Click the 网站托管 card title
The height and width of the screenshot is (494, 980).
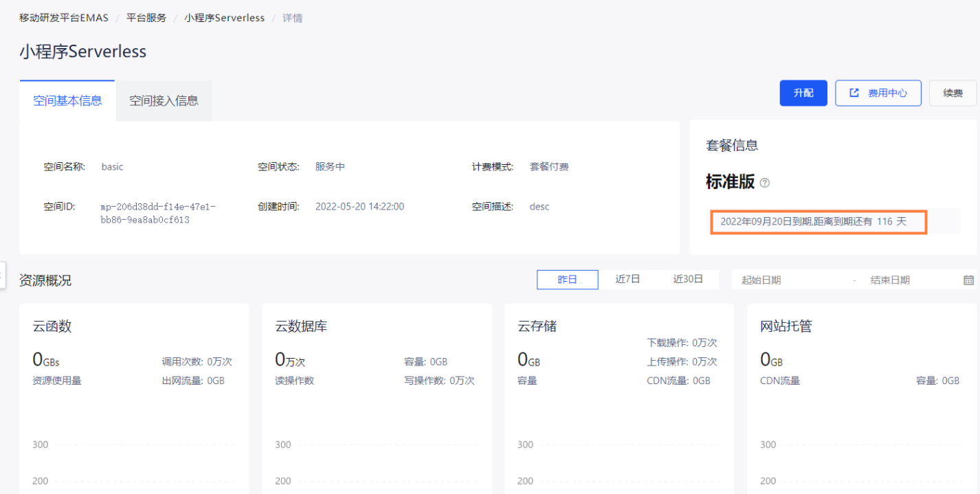click(x=786, y=326)
